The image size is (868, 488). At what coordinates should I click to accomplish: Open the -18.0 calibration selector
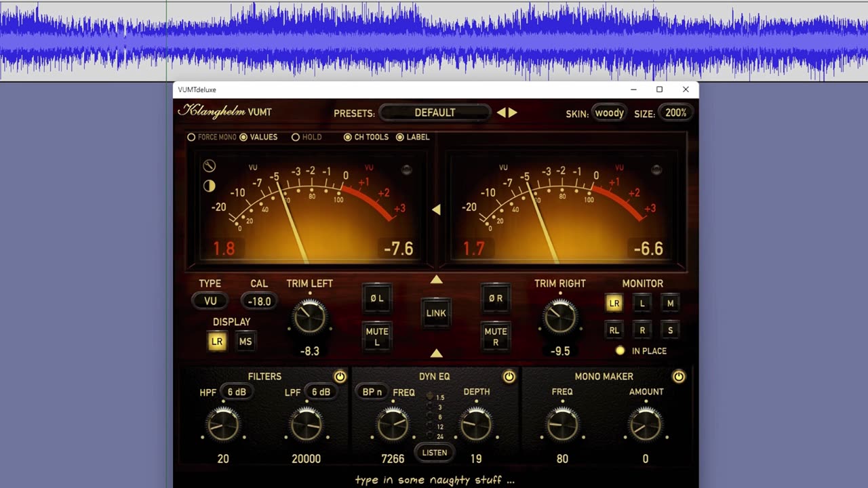click(x=259, y=302)
